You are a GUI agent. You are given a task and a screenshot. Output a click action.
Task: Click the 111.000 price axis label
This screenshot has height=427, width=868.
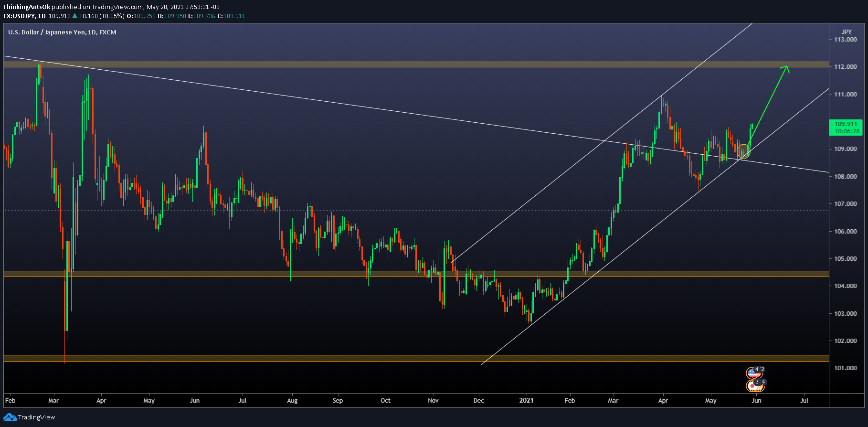(x=845, y=95)
